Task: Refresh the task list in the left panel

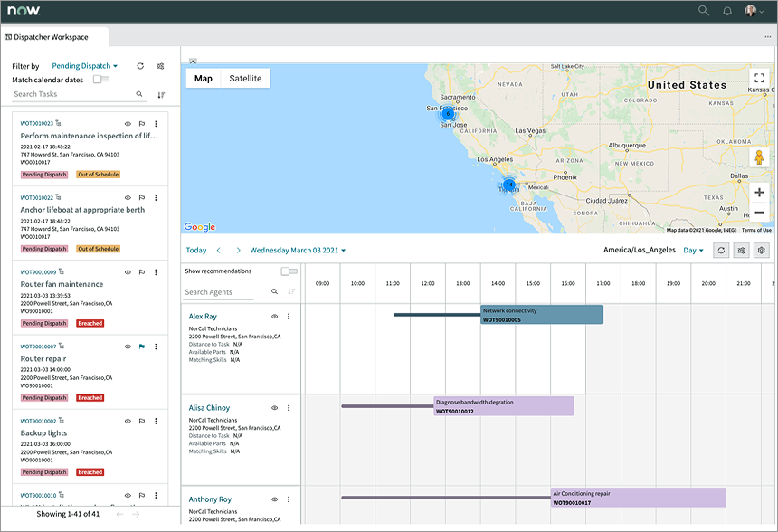Action: pos(140,66)
